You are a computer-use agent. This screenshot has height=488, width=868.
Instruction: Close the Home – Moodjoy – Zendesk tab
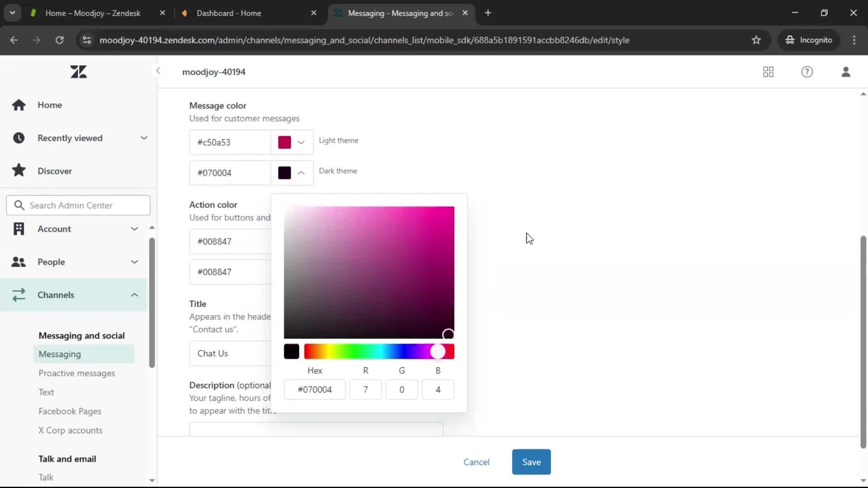coord(162,13)
